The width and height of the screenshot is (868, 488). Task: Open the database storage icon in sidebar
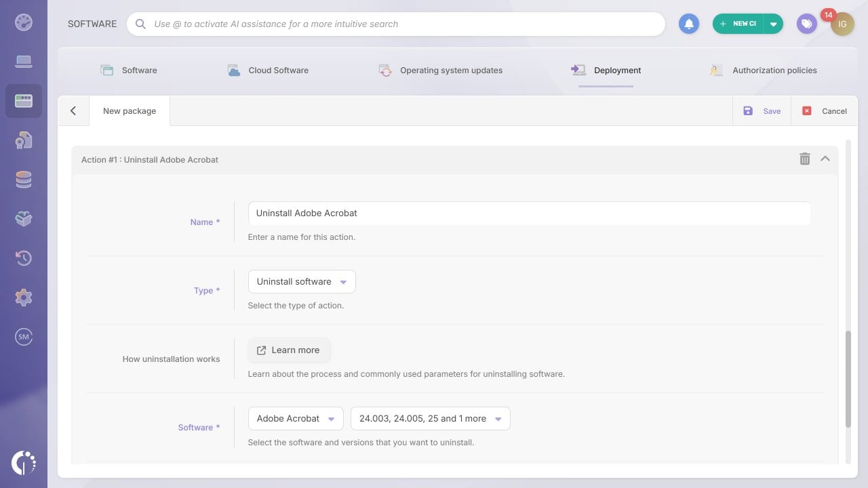(x=24, y=179)
